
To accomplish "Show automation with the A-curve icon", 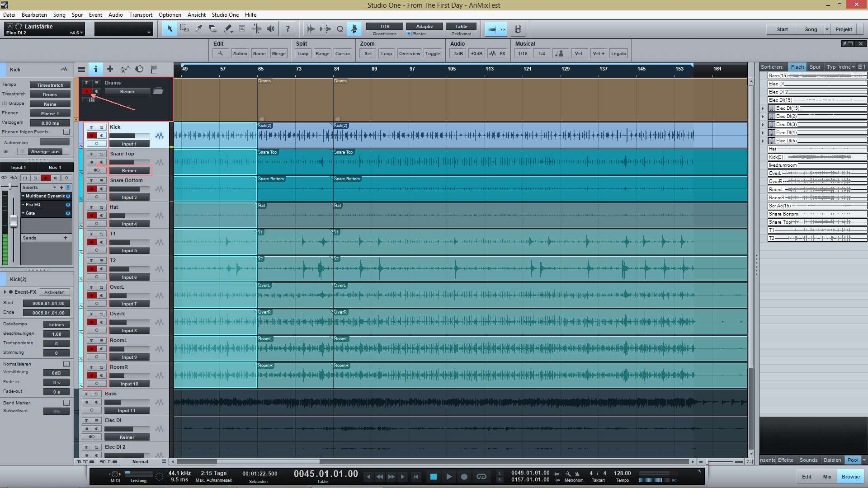I will 125,69.
